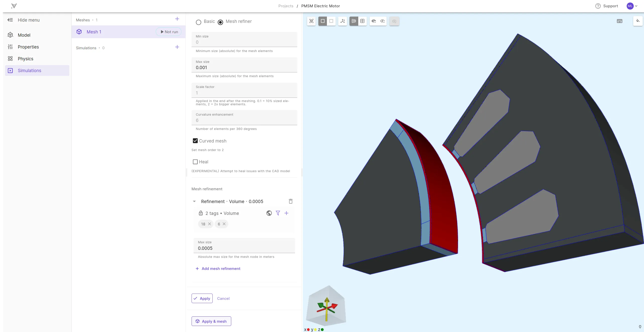Image resolution: width=644 pixels, height=332 pixels.
Task: Add a tag with plus icon in tags row
Action: [286, 213]
